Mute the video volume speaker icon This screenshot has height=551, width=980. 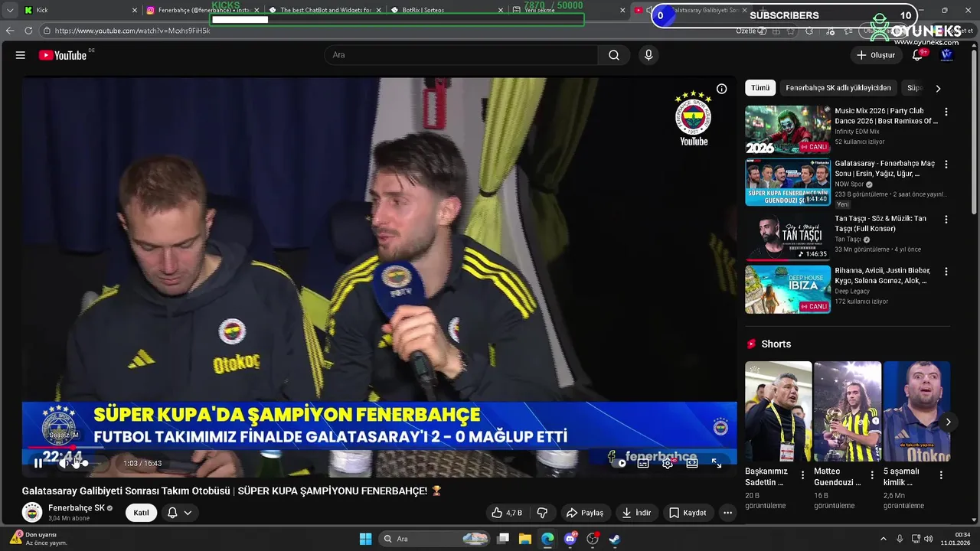(65, 463)
